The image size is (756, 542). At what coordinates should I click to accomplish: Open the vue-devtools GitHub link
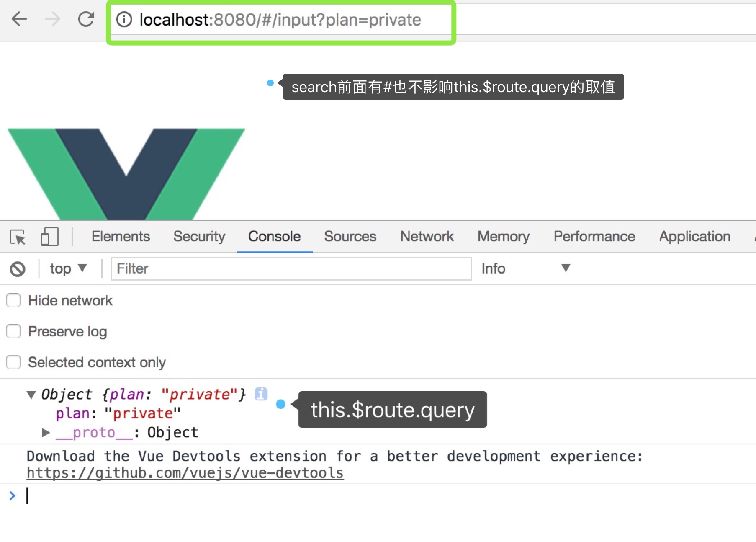pyautogui.click(x=185, y=473)
